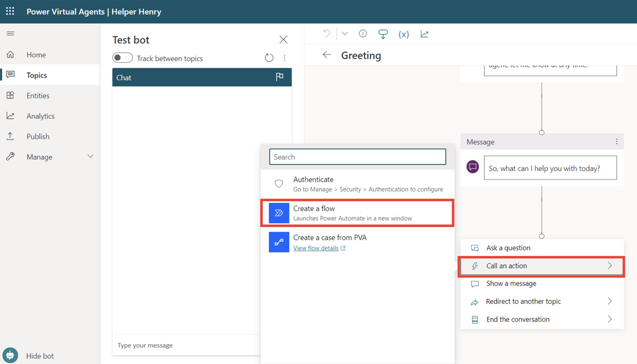This screenshot has height=364, width=637.
Task: Open the analytics toolbar chart icon
Action: point(425,34)
